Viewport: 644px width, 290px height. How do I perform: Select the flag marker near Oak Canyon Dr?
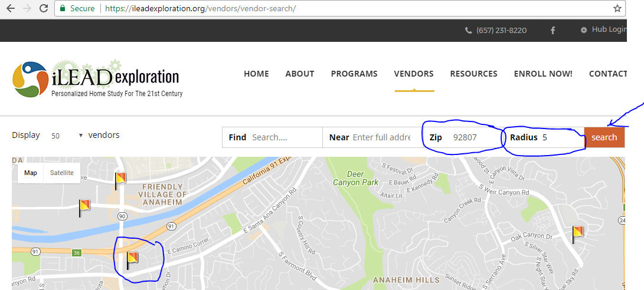click(578, 233)
